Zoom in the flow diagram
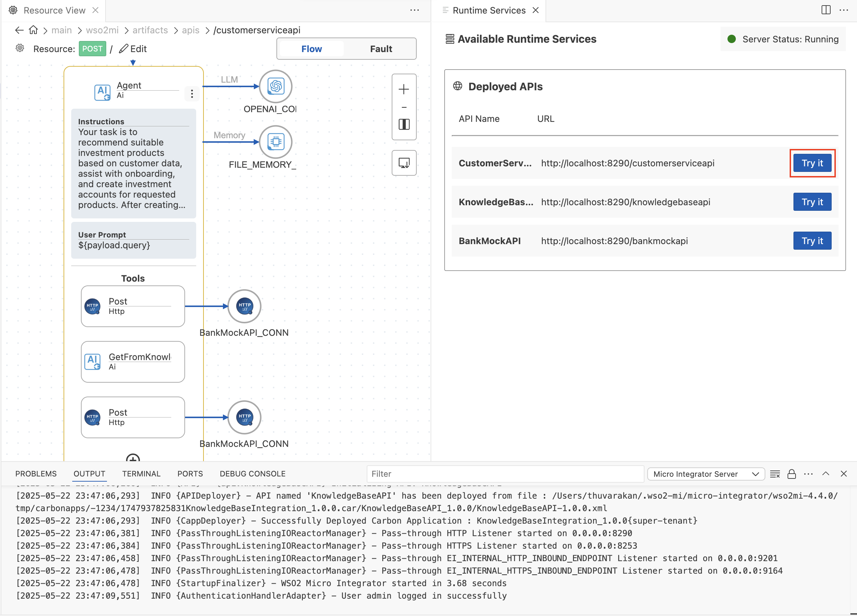This screenshot has height=616, width=857. click(404, 89)
